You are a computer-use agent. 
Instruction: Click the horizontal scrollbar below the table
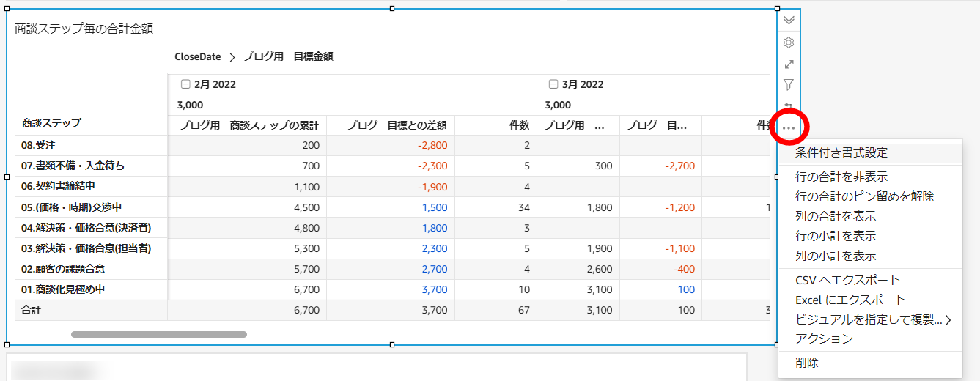pos(159,334)
